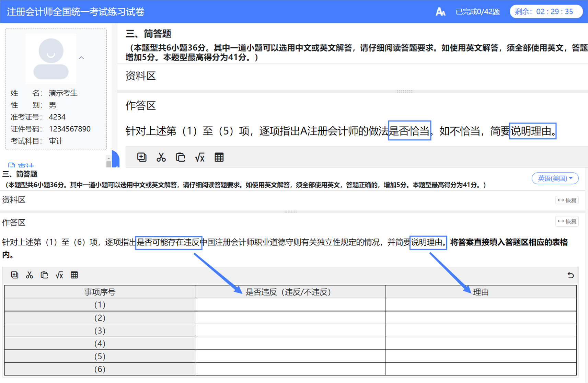588x383 pixels.
Task: Collapse candidate info with chevron beside avatar
Action: pos(81,58)
